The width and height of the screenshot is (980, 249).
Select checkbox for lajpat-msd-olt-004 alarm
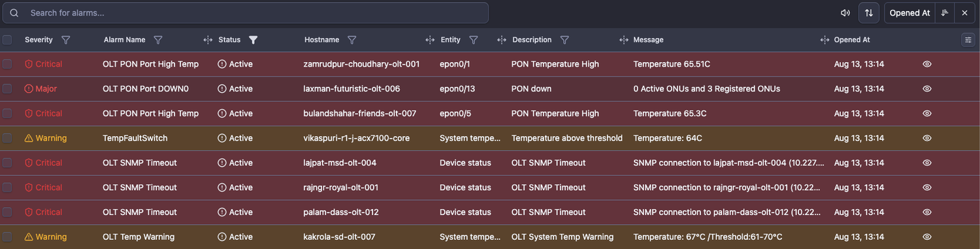[7, 163]
